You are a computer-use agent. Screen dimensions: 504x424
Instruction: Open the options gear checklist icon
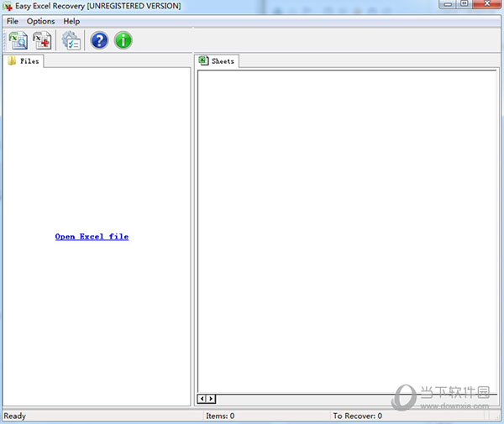(x=71, y=40)
